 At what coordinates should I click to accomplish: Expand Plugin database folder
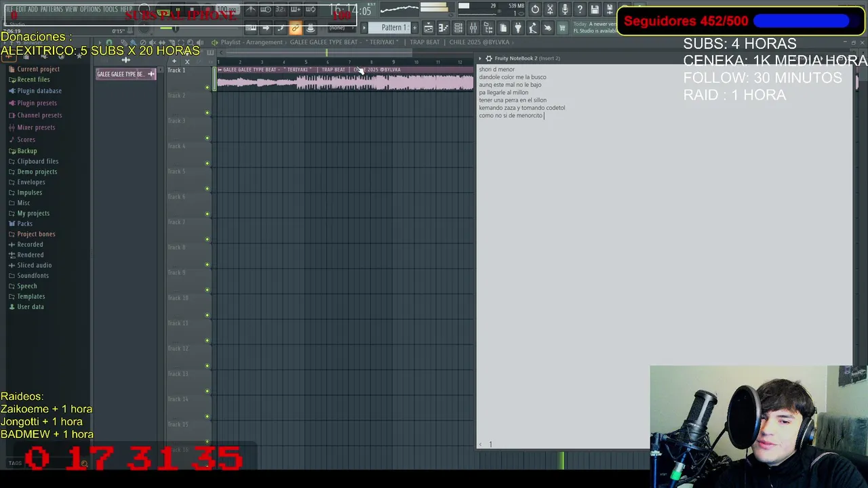39,91
